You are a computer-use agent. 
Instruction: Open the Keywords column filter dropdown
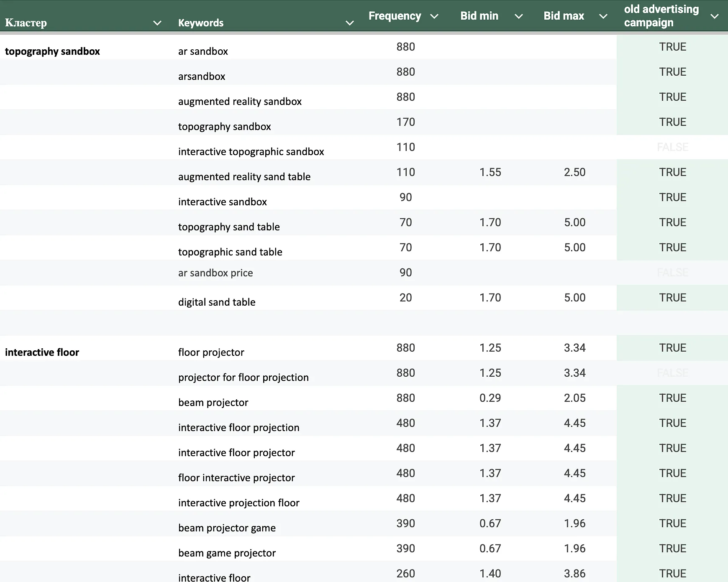click(x=350, y=23)
